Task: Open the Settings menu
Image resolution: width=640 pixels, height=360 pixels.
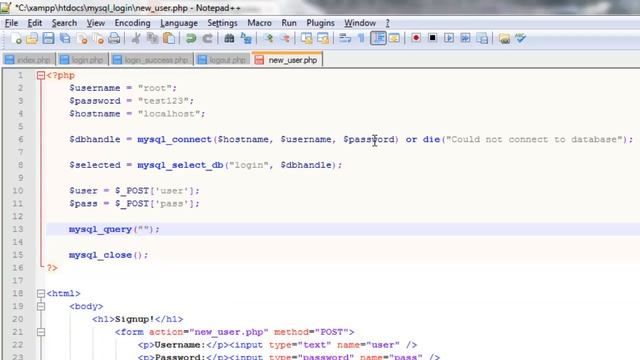Action: 222,23
